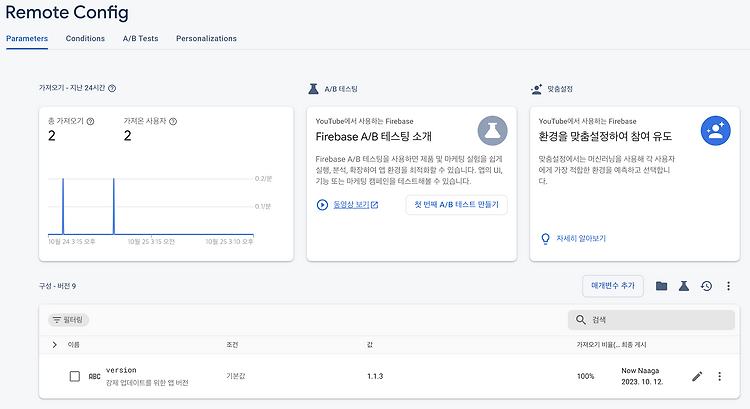Viewport: 750px width, 409px height.
Task: Click the person icon in 맞춤설정 header
Action: pyautogui.click(x=536, y=89)
